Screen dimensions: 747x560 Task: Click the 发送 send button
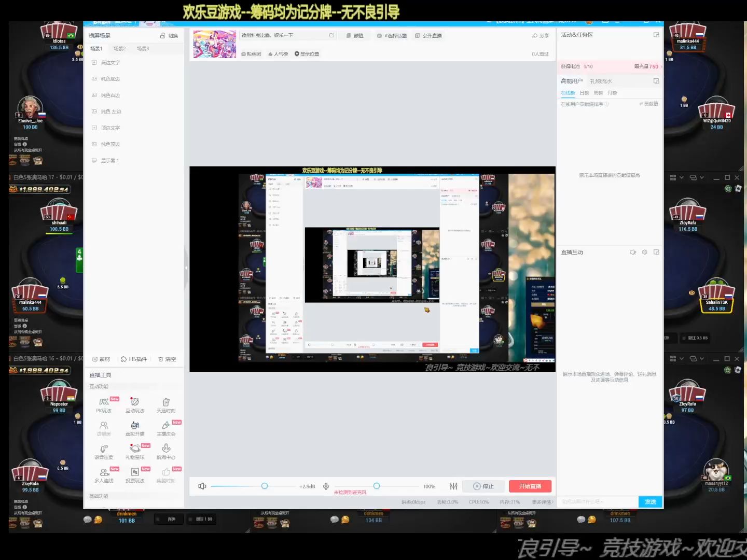651,501
